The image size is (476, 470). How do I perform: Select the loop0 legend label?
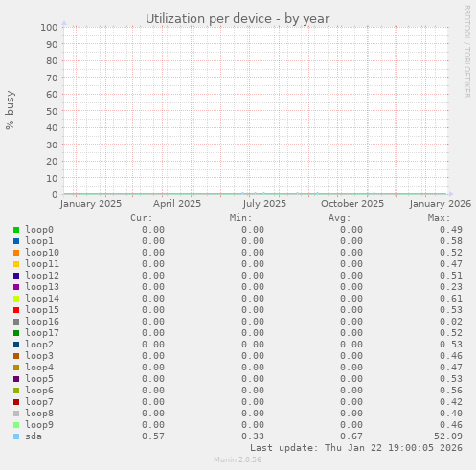tap(39, 230)
